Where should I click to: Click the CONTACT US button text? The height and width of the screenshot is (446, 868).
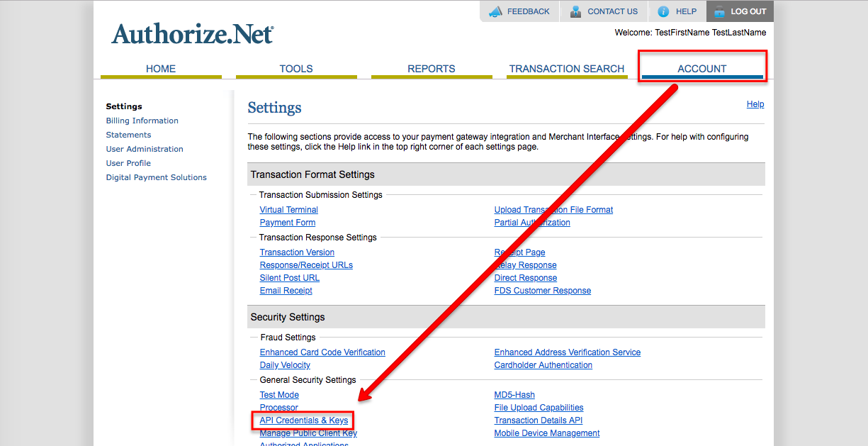pos(613,11)
